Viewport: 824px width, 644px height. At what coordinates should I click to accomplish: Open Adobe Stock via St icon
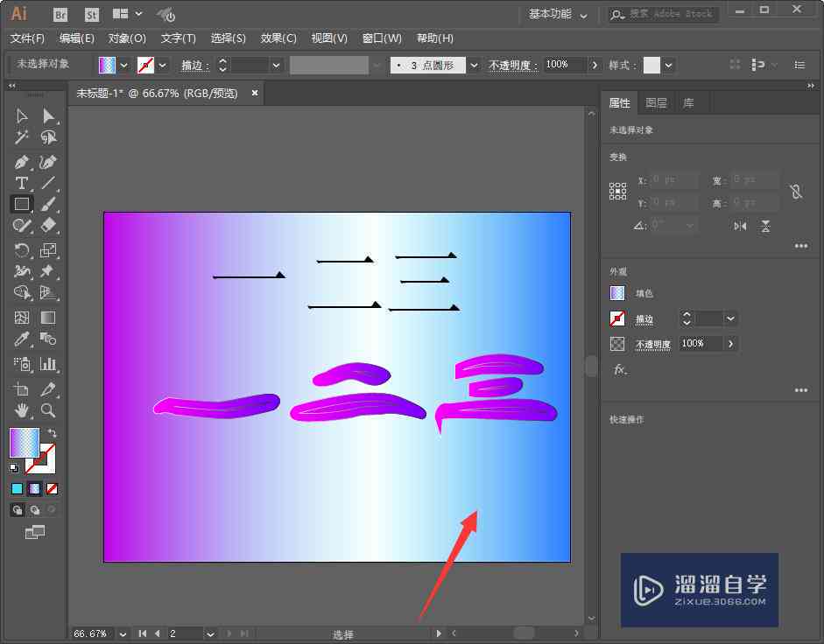pos(91,14)
